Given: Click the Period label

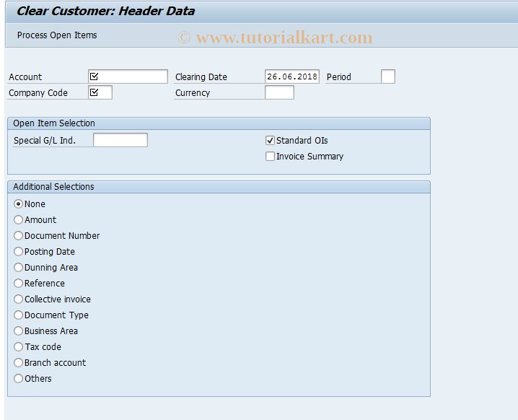Looking at the screenshot, I should [338, 77].
